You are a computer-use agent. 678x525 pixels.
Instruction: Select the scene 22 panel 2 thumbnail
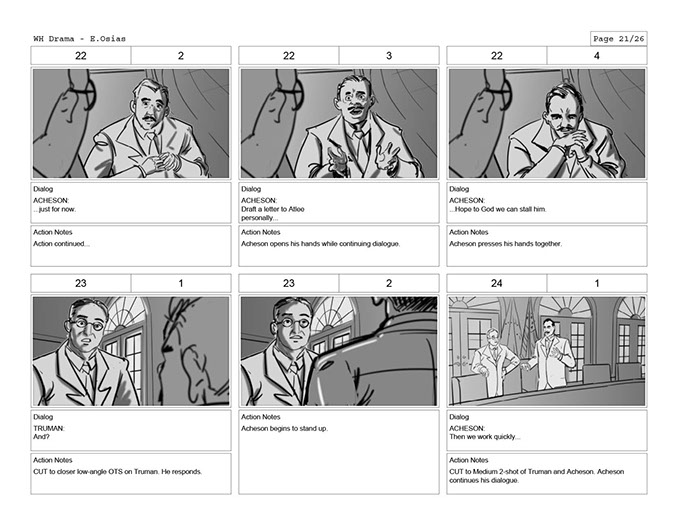(131, 123)
